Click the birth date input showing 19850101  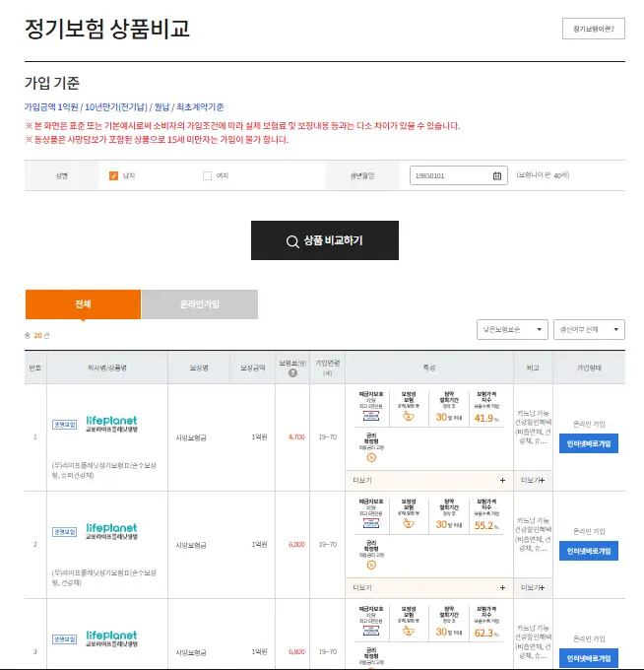tap(459, 175)
